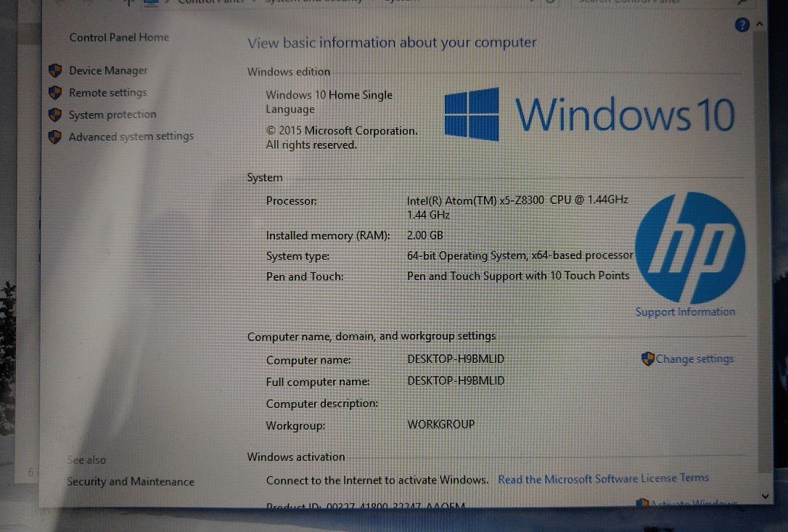The image size is (788, 532).
Task: Click the shield icon beside Device Manager
Action: 55,70
